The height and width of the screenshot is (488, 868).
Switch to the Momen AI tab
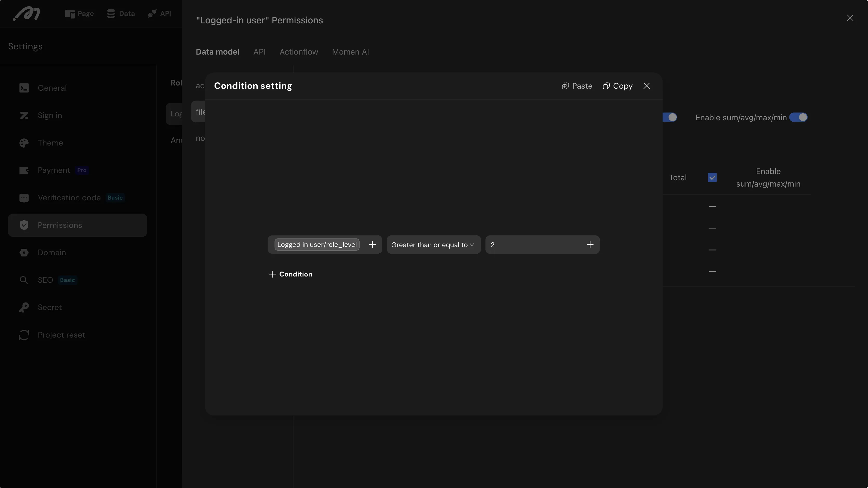tap(351, 52)
